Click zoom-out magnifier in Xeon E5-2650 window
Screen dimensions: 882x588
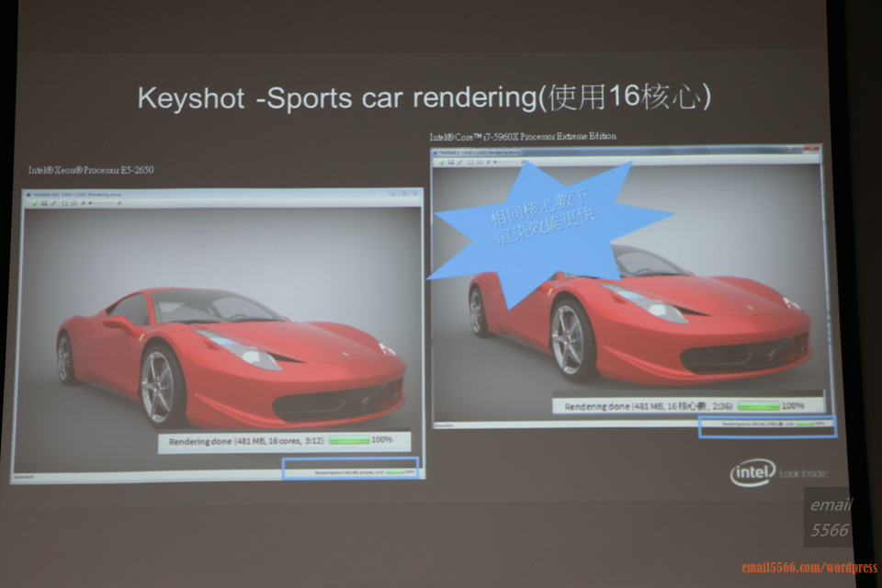point(83,204)
